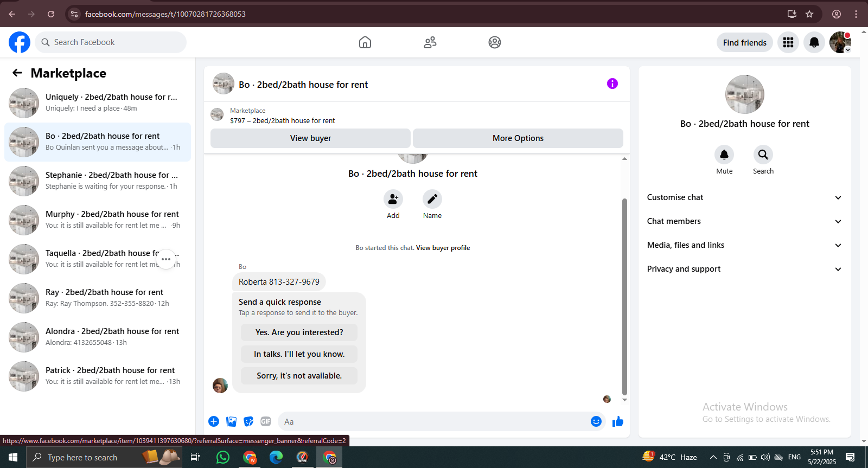Open WhatsApp from the taskbar

[223, 457]
